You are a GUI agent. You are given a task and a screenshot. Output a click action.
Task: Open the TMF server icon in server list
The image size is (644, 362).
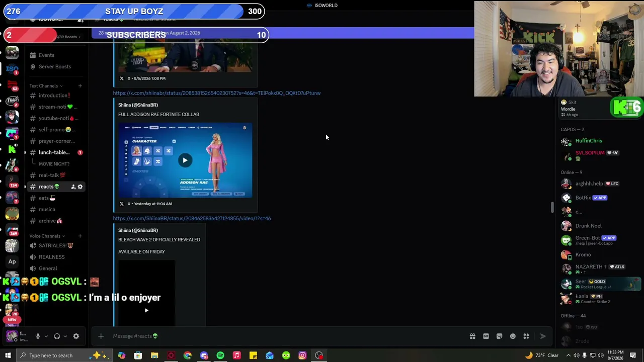(x=12, y=101)
